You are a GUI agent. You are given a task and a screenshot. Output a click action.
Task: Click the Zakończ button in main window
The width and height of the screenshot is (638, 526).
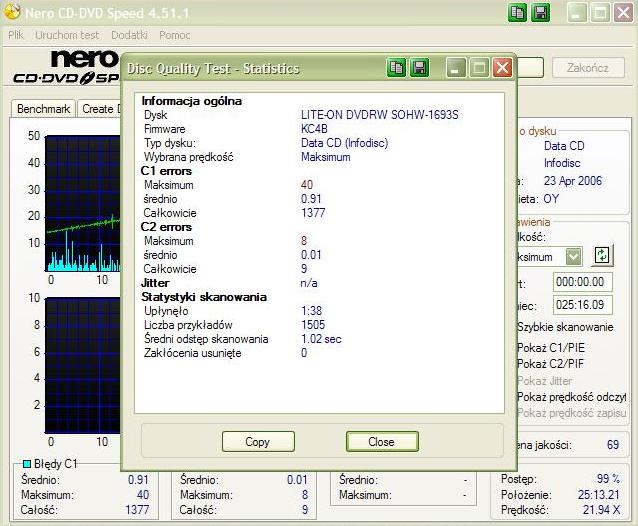(x=588, y=68)
